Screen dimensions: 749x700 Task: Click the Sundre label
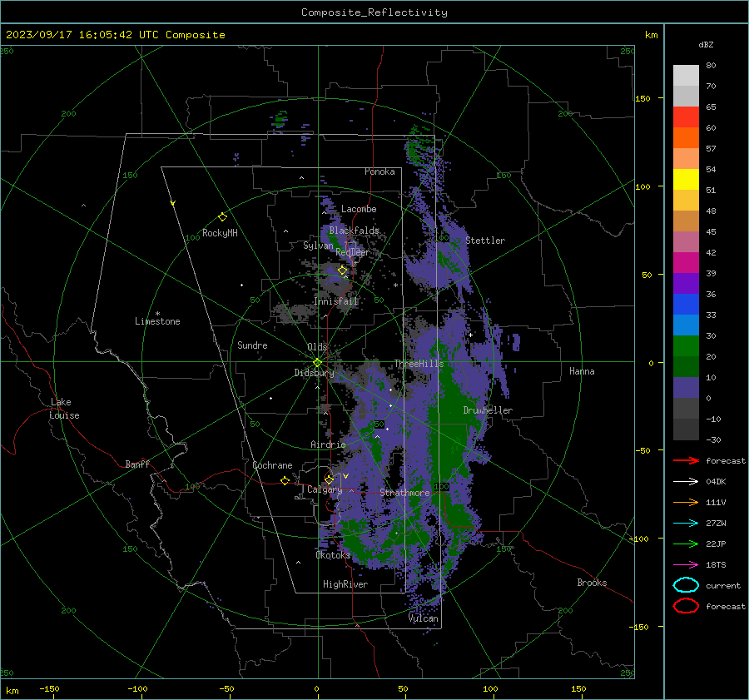[x=252, y=345]
